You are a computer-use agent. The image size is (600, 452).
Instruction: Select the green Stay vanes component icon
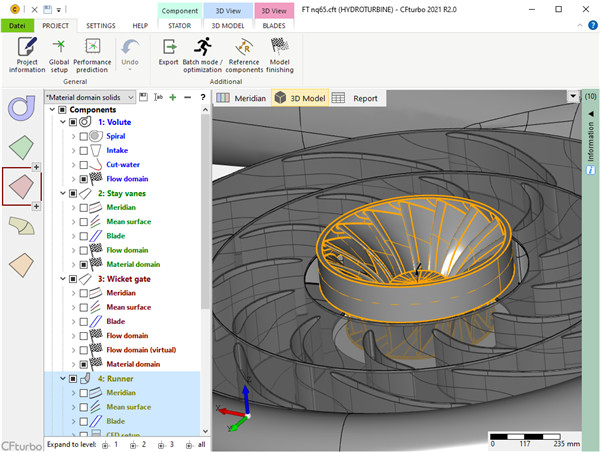click(x=21, y=147)
